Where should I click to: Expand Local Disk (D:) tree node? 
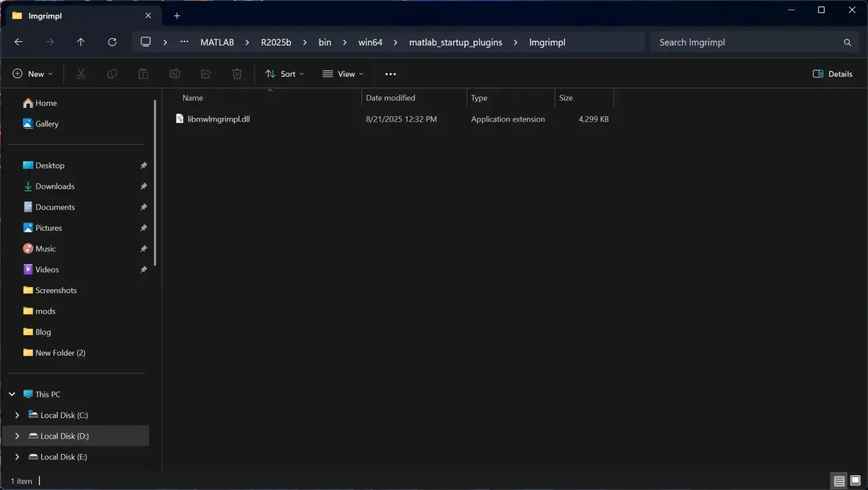[18, 436]
